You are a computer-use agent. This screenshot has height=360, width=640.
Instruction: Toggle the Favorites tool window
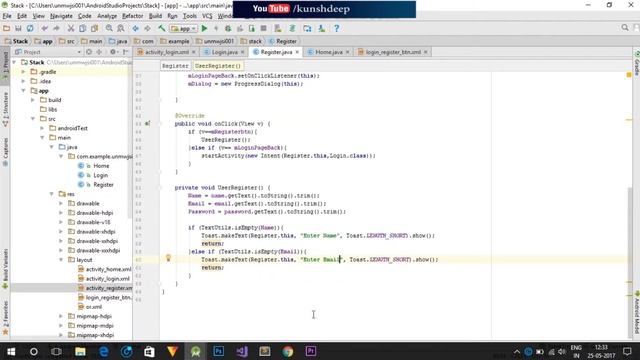click(x=5, y=318)
